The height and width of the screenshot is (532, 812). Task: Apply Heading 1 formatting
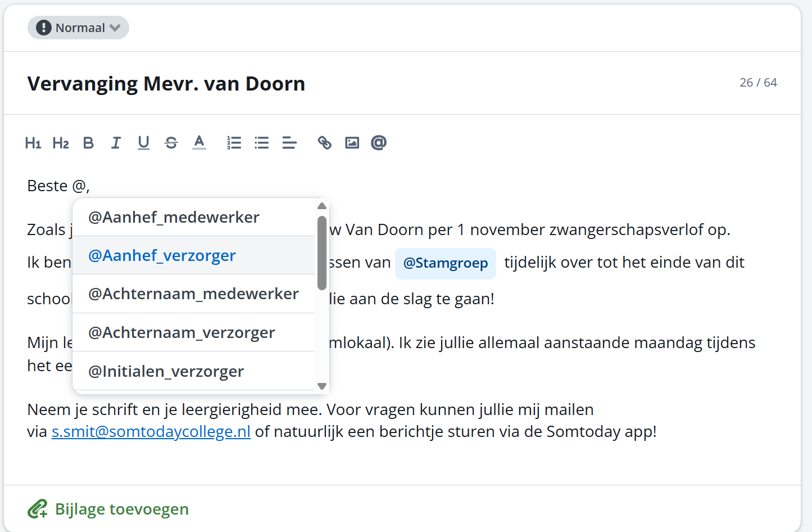33,143
